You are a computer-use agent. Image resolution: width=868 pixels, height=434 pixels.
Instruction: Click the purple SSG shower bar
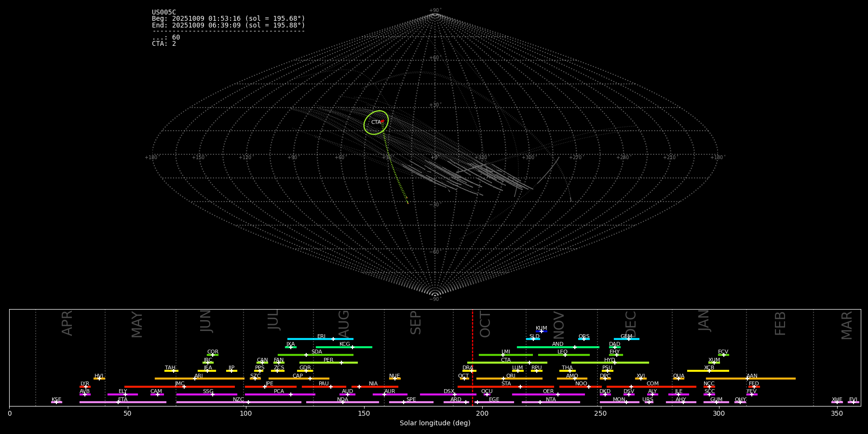click(206, 394)
